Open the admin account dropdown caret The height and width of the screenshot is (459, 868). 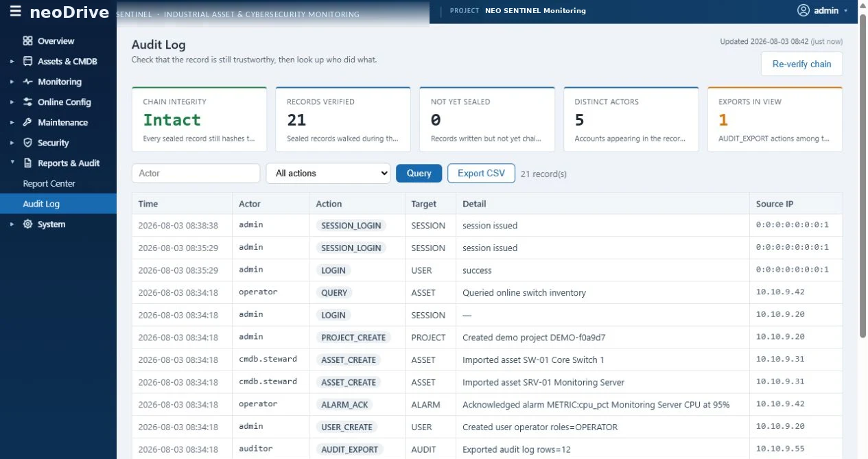click(845, 11)
